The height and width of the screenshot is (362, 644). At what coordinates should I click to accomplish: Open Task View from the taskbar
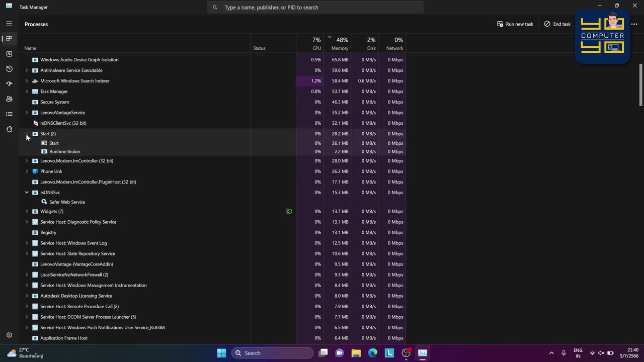(x=323, y=353)
